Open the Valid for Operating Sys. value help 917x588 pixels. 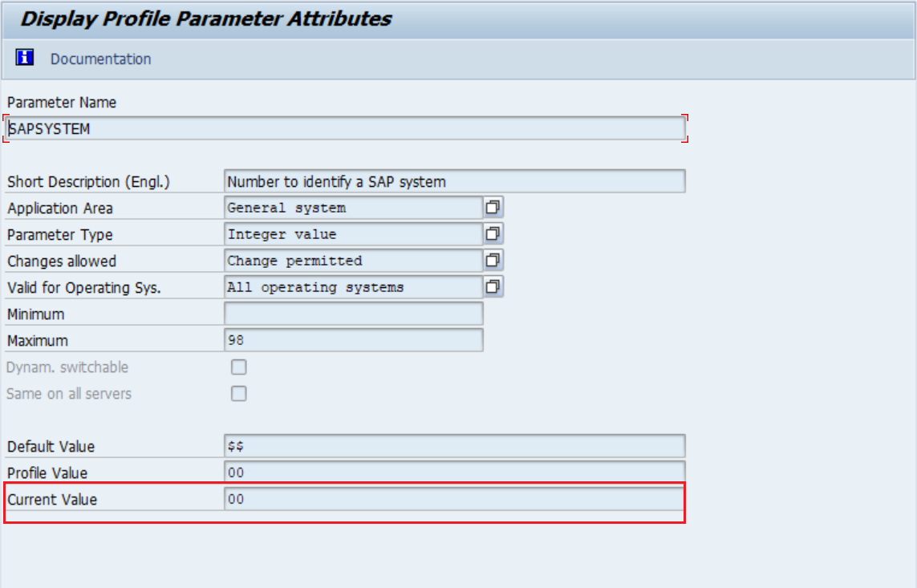[x=495, y=286]
